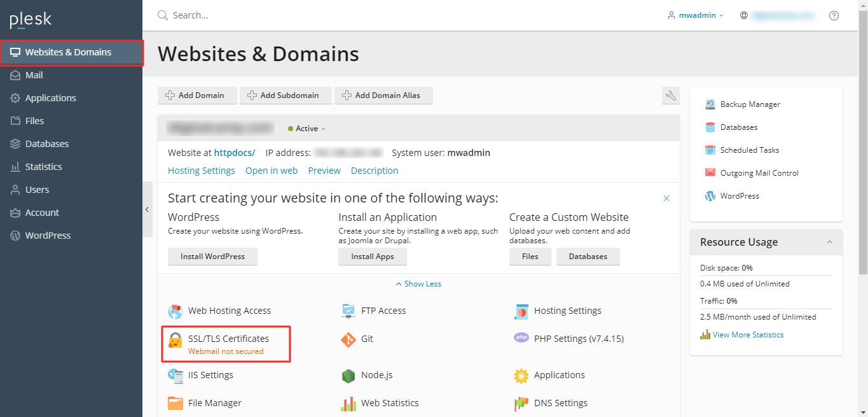Screen dimensions: 868x417
Task: Go to Applications in the sidebar
Action: [71, 98]
